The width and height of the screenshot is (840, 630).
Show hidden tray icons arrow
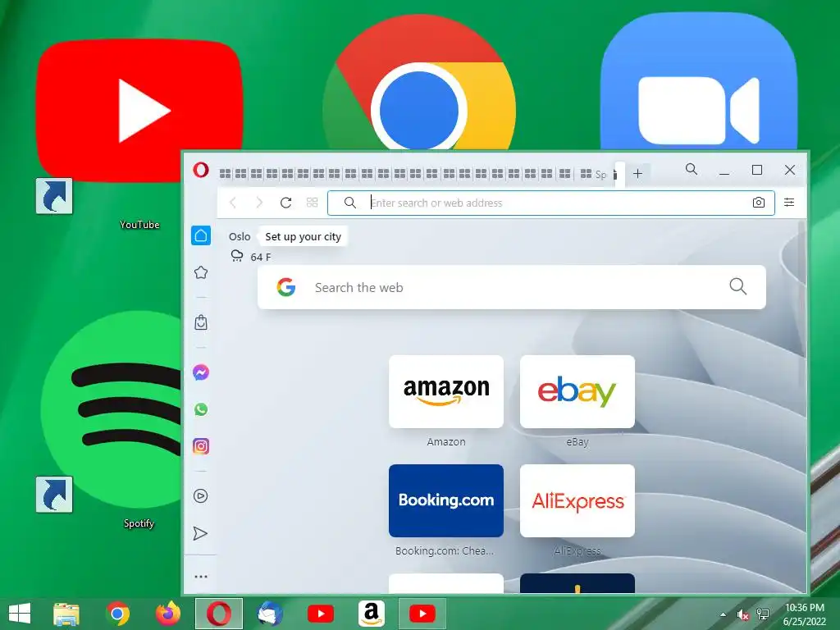click(724, 614)
